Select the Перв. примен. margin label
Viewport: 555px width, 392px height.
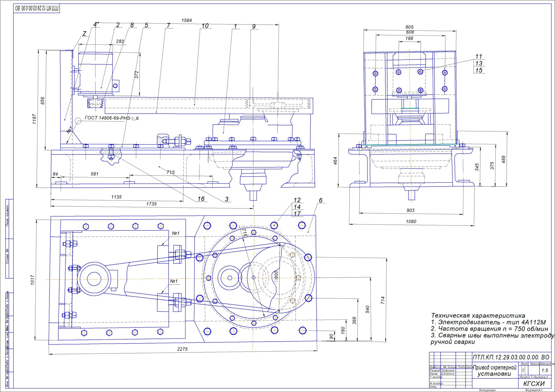pyautogui.click(x=7, y=216)
